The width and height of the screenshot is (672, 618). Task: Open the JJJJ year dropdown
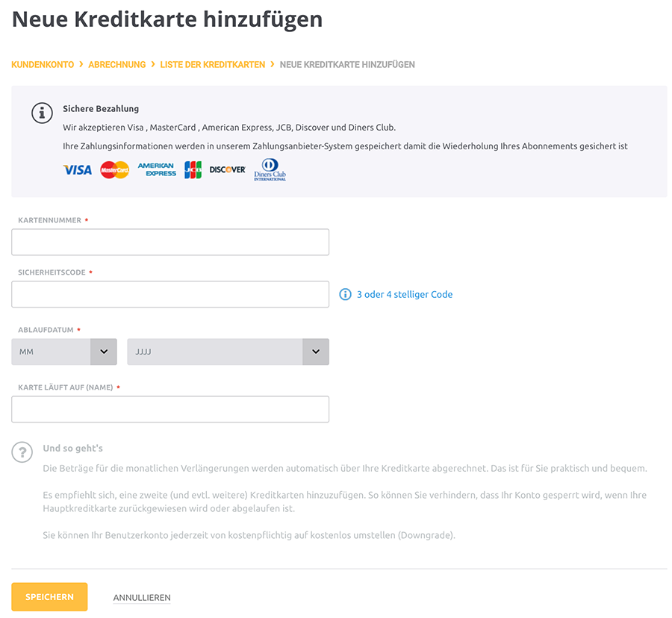228,352
